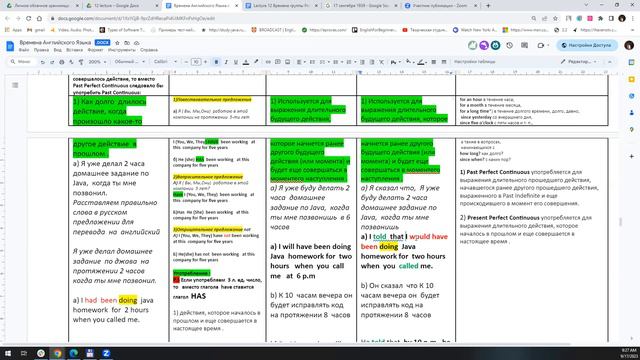The height and width of the screenshot is (360, 640).
Task: Click the redo arrow in toolbar
Action: click(52, 62)
